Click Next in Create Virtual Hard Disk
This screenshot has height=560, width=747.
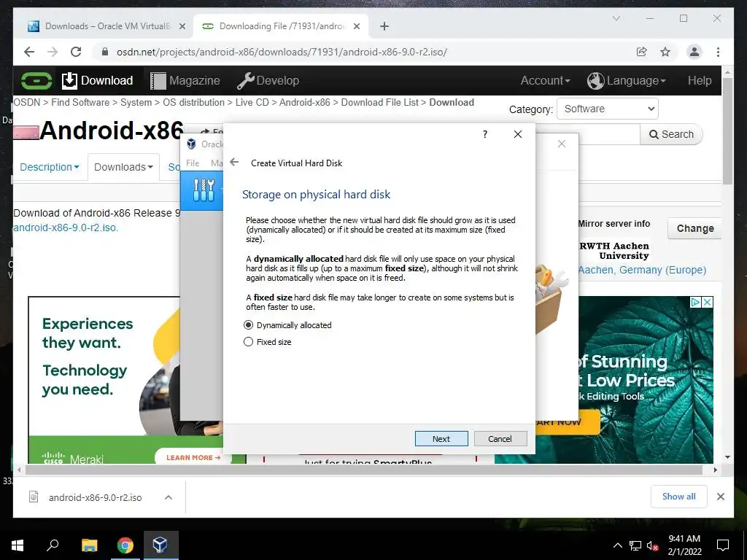tap(441, 438)
